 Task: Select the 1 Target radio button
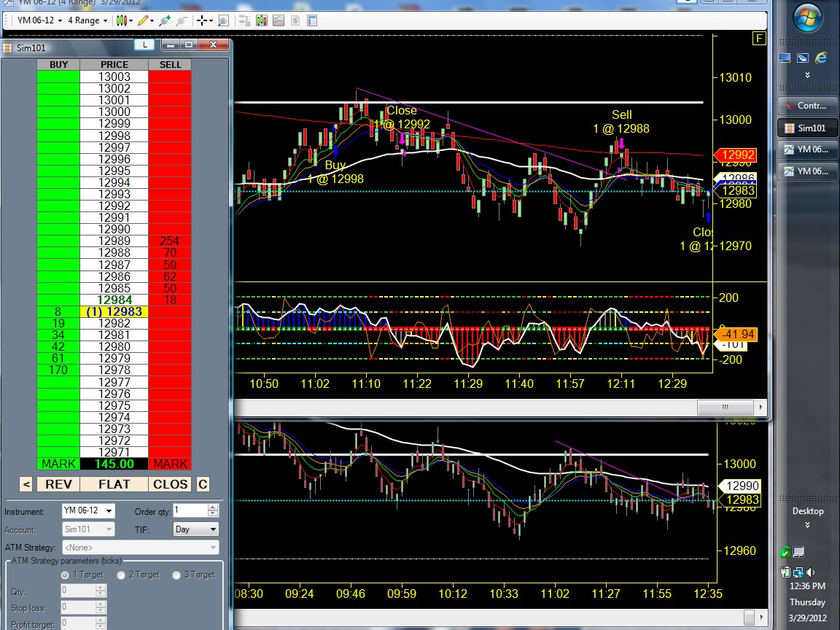click(66, 575)
